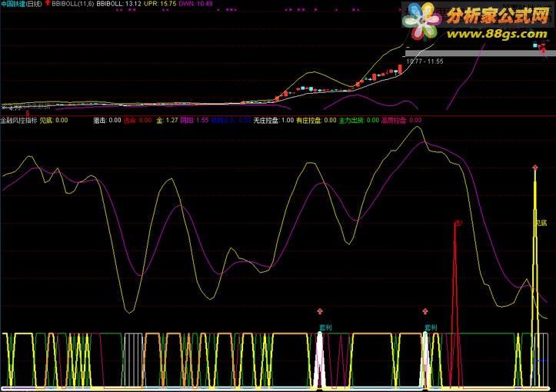Click the UPR: 15.75 value
Screen dimensions: 556x392
(160, 4)
